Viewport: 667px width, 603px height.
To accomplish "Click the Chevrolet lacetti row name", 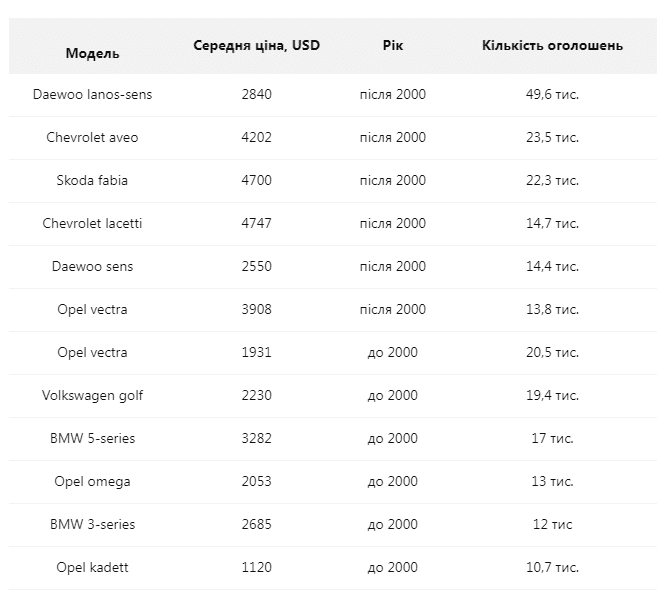I will coord(92,223).
